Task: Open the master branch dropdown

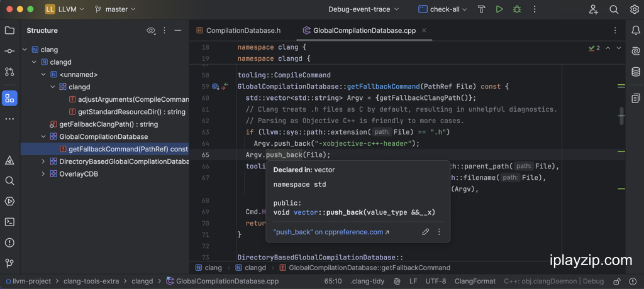Action: pos(115,9)
